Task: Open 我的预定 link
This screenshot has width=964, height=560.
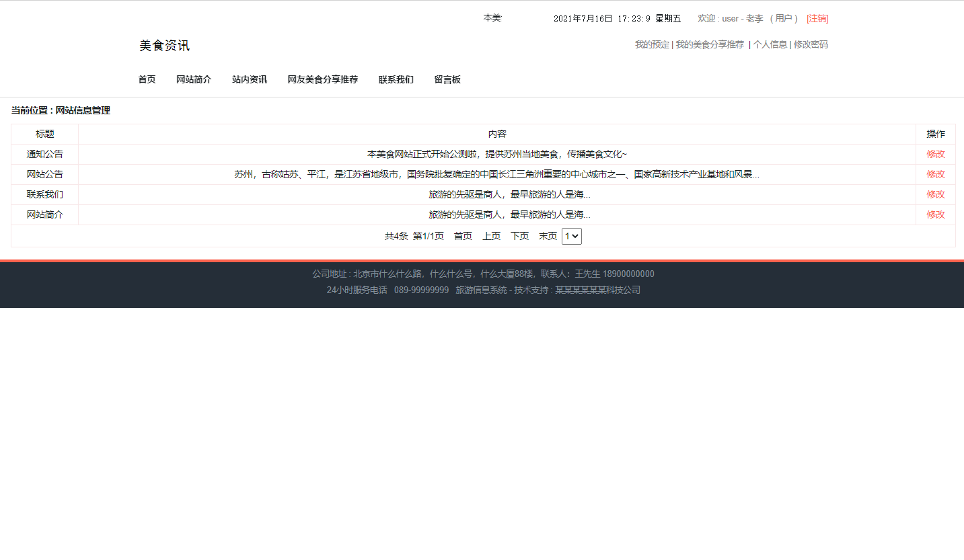Action: (651, 44)
